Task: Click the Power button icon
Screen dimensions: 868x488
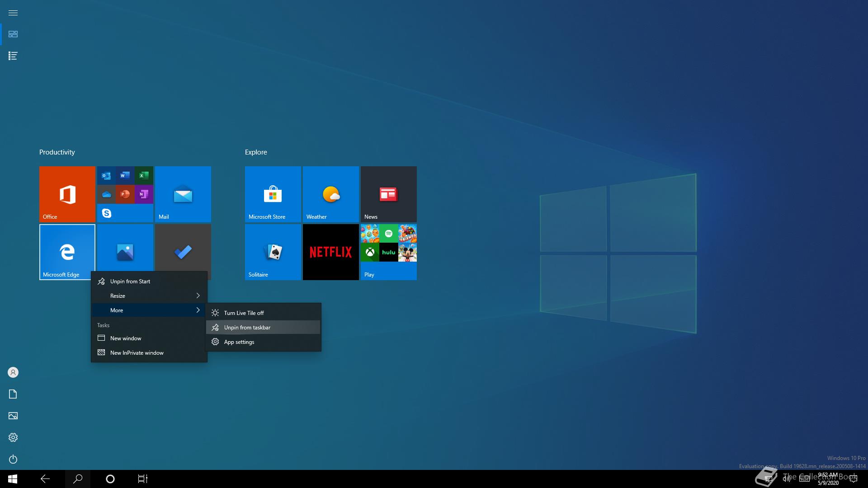Action: (13, 459)
